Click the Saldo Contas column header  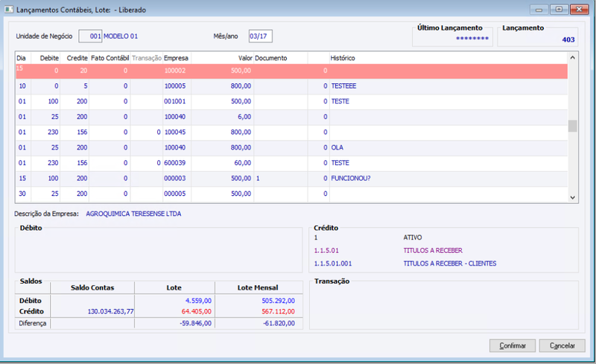point(92,287)
